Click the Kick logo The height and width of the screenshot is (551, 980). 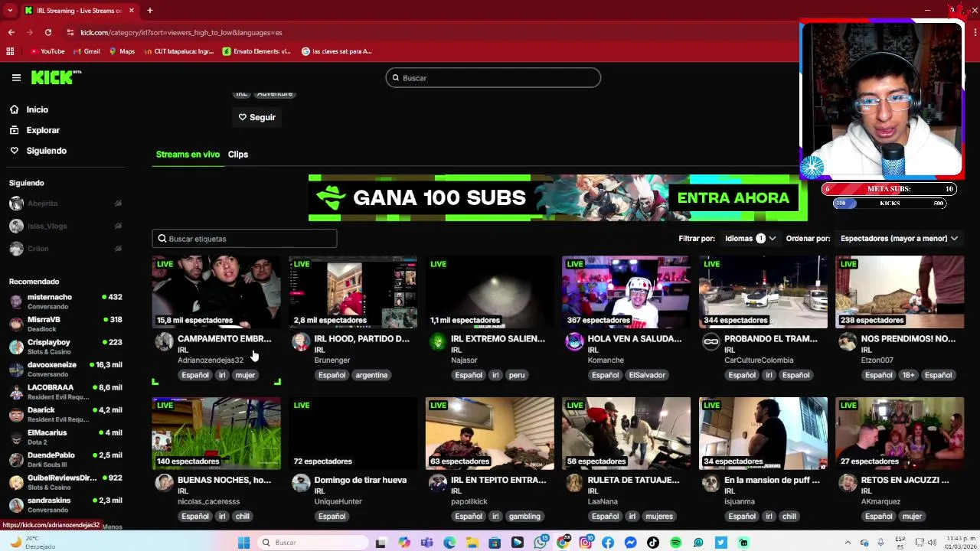(56, 77)
